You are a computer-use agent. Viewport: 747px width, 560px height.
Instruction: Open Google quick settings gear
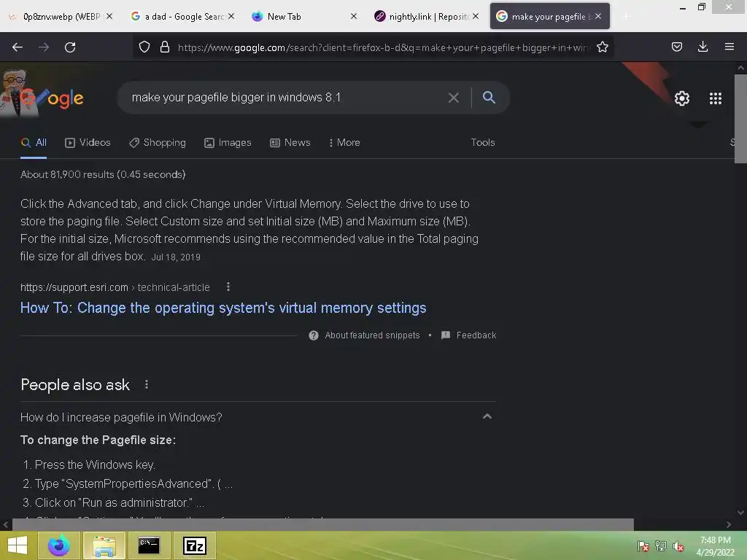tap(682, 98)
